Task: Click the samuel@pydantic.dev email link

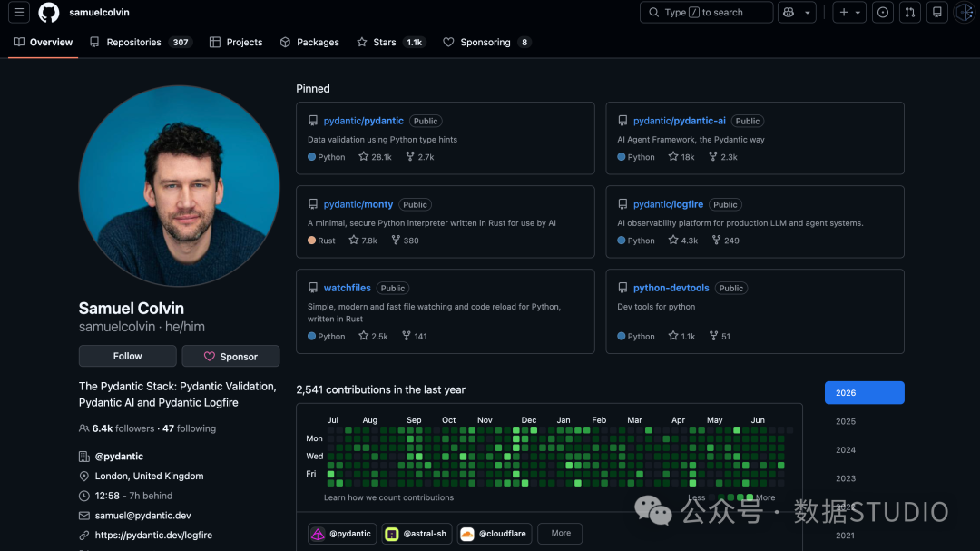Action: [x=143, y=516]
